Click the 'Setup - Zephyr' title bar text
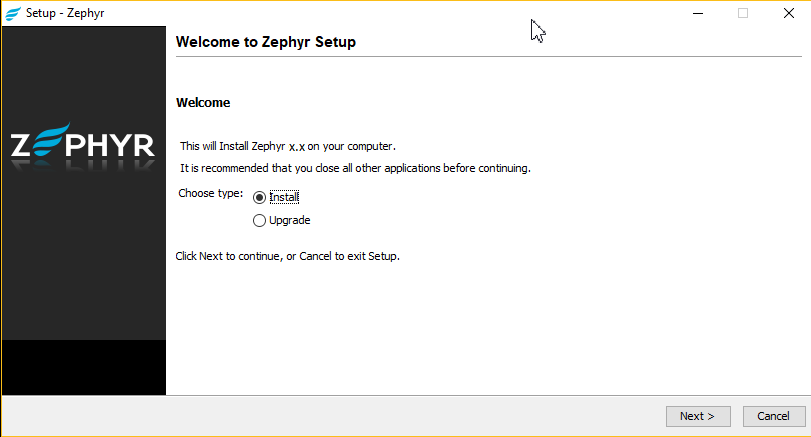Viewport: 811px width, 437px height. click(x=65, y=13)
